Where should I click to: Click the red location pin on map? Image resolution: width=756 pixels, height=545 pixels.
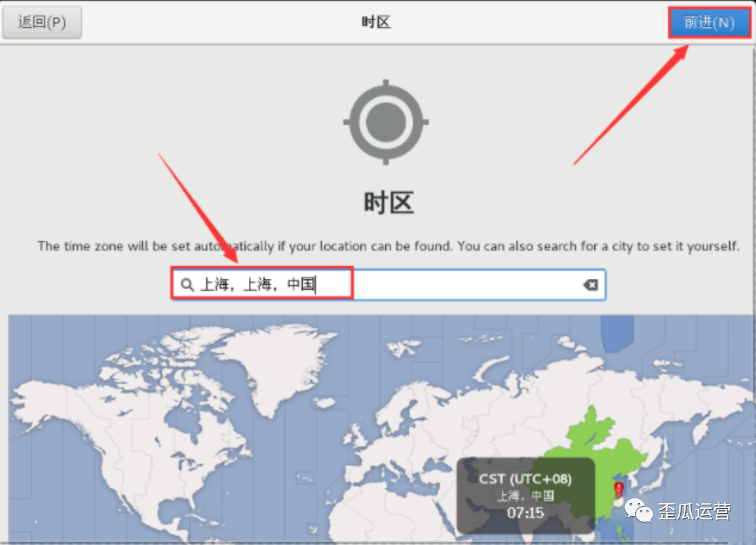point(619,489)
